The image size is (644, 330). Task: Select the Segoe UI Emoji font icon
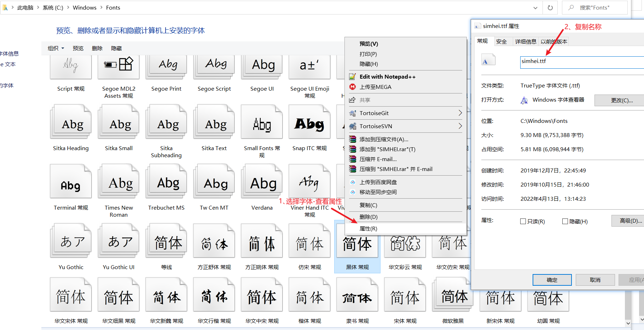[309, 67]
